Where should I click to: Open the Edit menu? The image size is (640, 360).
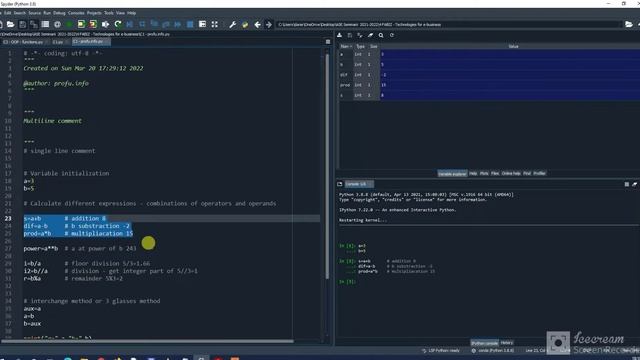click(8, 13)
